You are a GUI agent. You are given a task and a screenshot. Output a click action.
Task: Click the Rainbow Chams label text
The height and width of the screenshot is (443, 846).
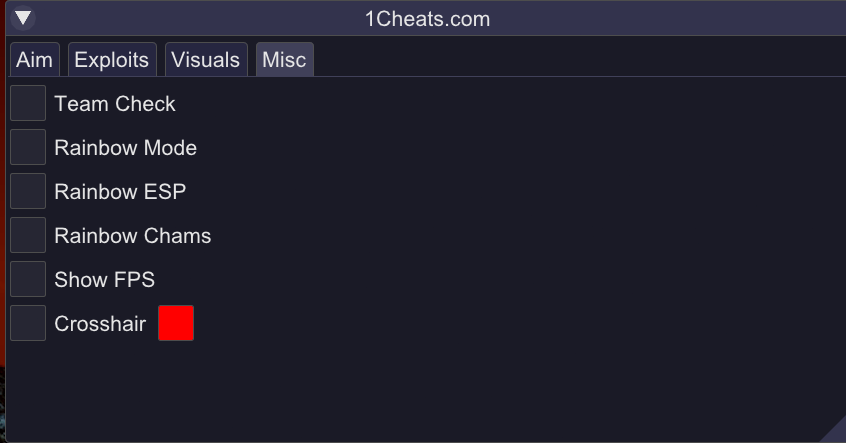pos(132,236)
